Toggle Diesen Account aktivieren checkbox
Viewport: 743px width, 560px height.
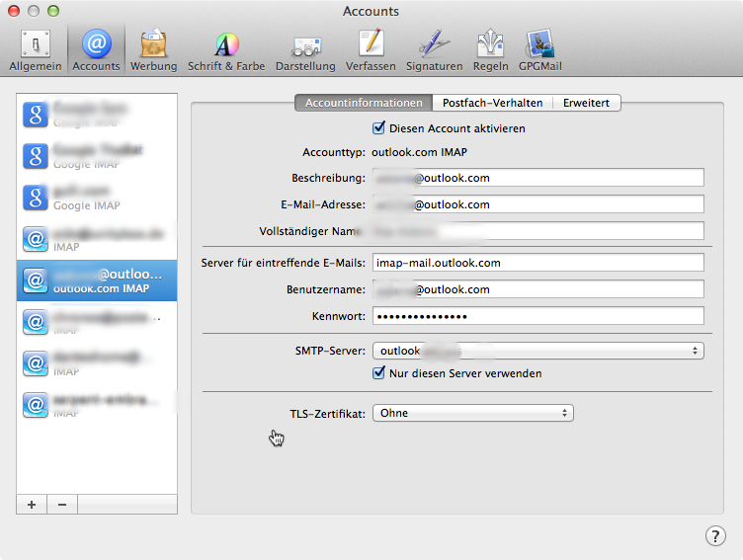click(x=378, y=128)
